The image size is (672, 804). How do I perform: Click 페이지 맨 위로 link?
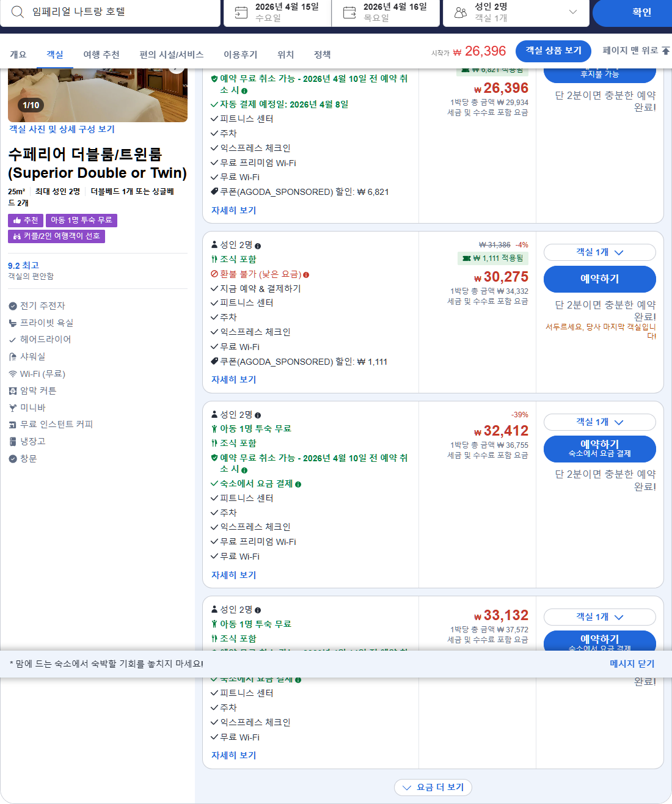[630, 51]
